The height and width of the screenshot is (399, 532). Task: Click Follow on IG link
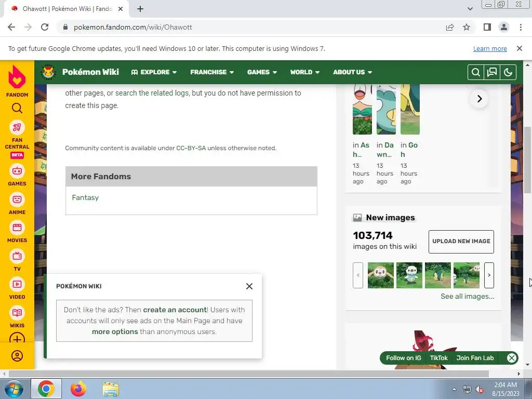(x=403, y=358)
